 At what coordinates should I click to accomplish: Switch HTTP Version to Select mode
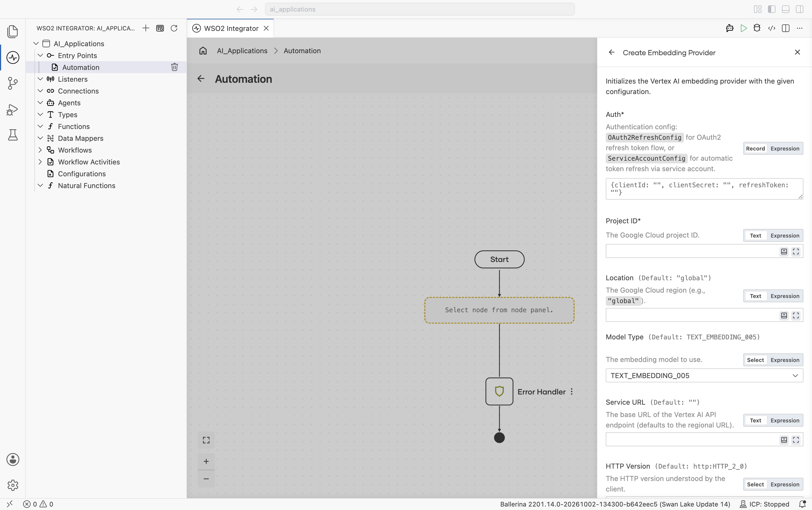pos(755,484)
